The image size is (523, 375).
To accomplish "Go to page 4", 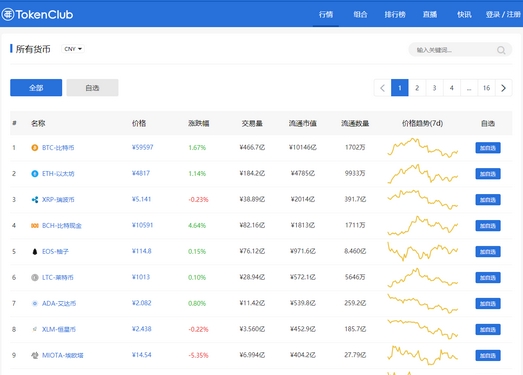I will (452, 88).
